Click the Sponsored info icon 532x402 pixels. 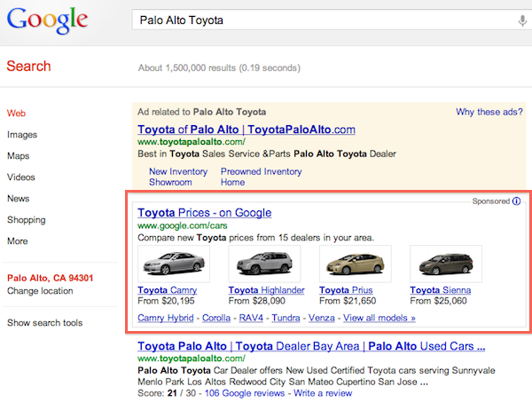point(516,201)
